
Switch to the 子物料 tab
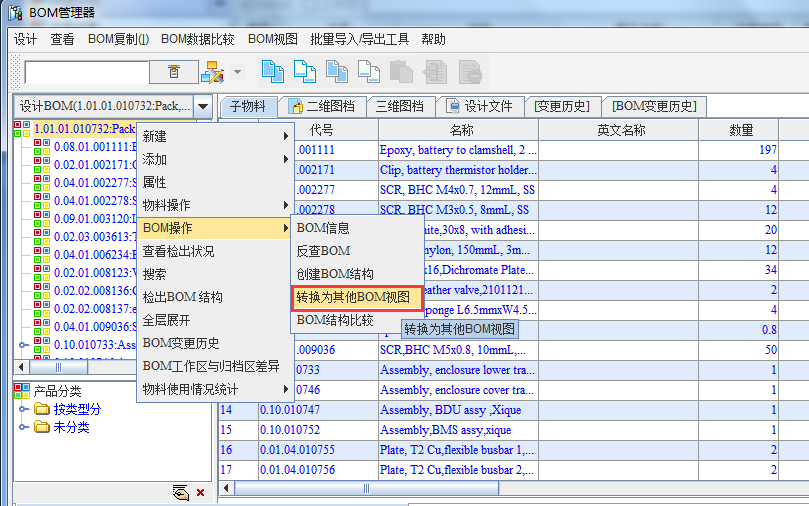249,106
